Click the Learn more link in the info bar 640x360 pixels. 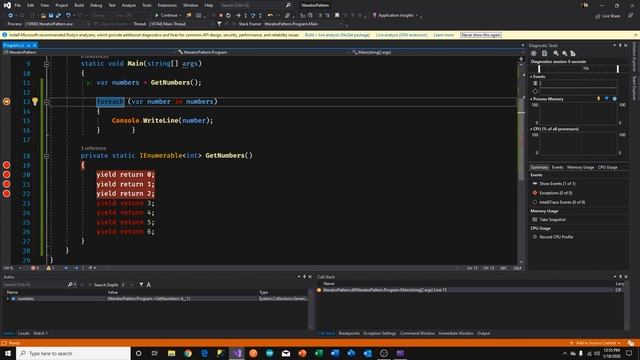point(444,35)
